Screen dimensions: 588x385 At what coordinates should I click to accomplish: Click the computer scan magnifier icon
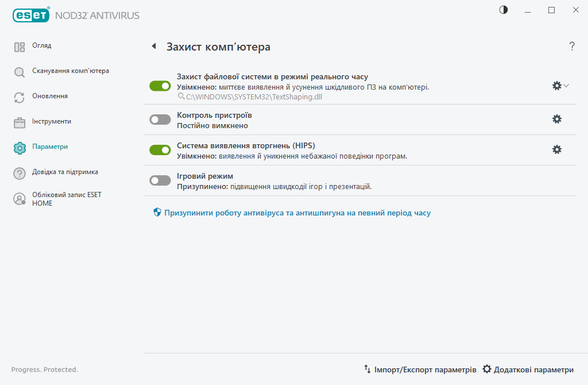click(20, 72)
